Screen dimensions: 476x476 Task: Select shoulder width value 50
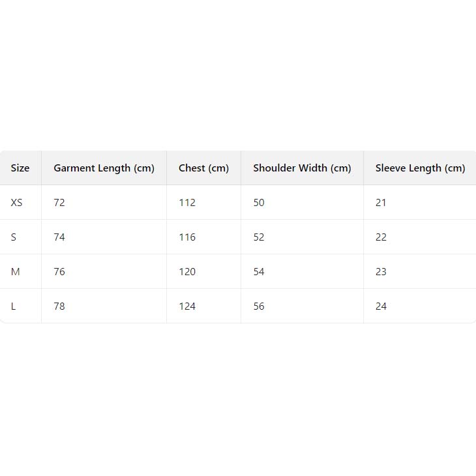[x=259, y=203]
